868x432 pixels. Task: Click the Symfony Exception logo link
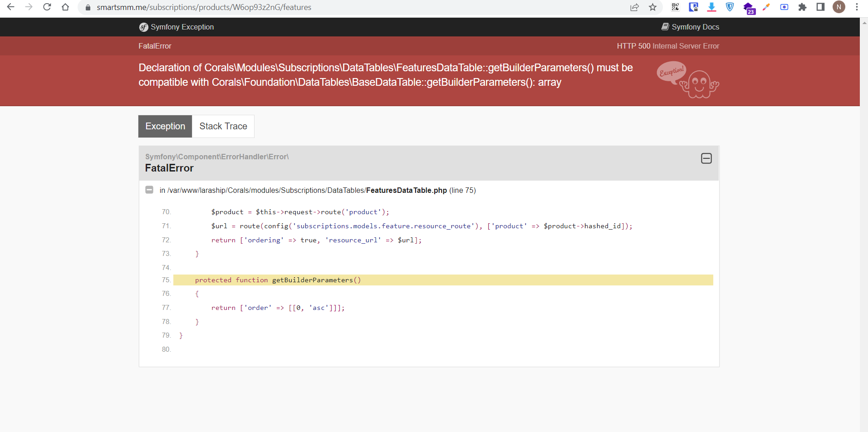pyautogui.click(x=176, y=27)
